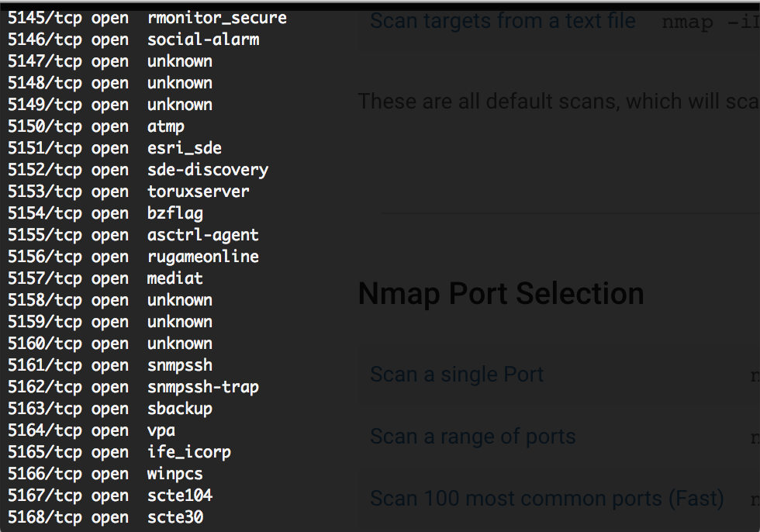Click the esri_sde service name
This screenshot has height=532, width=760.
point(185,148)
